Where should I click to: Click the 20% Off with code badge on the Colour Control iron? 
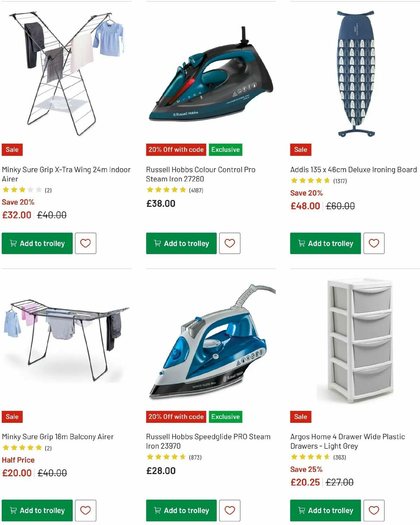[175, 149]
